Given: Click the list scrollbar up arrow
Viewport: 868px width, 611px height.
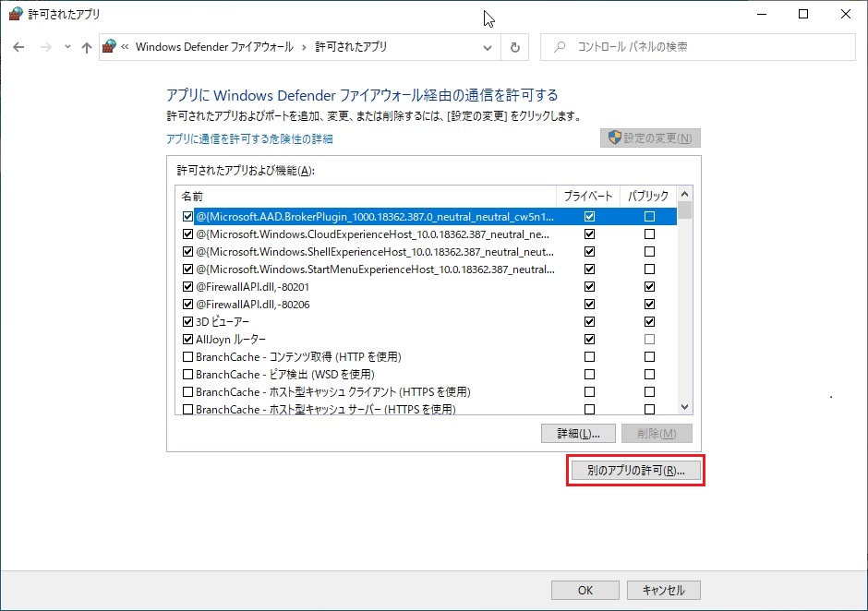Looking at the screenshot, I should coord(685,194).
